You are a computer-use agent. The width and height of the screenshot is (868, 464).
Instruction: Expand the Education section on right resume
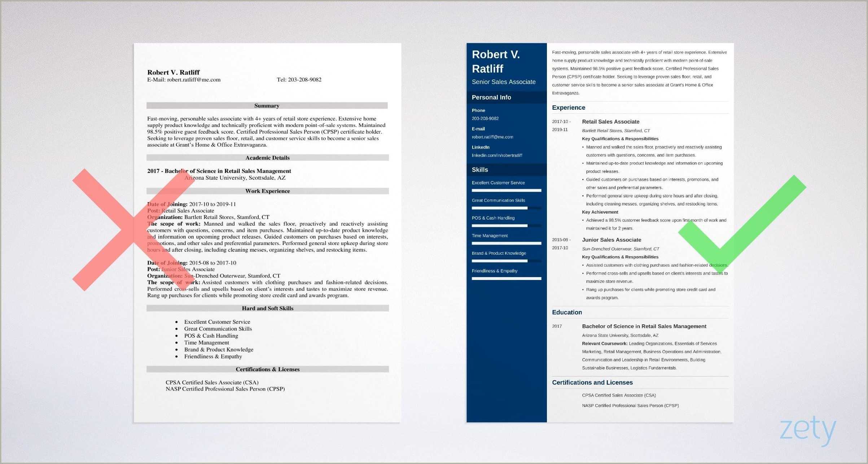click(574, 312)
